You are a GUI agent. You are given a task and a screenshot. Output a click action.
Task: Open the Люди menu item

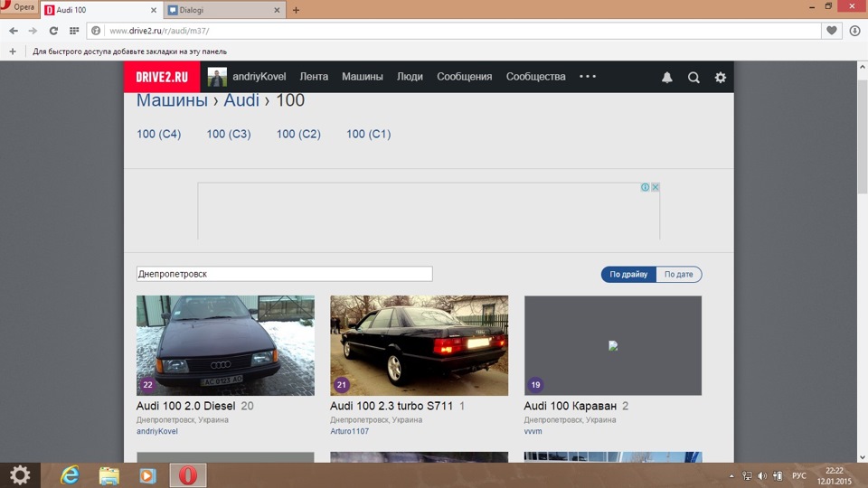(410, 77)
